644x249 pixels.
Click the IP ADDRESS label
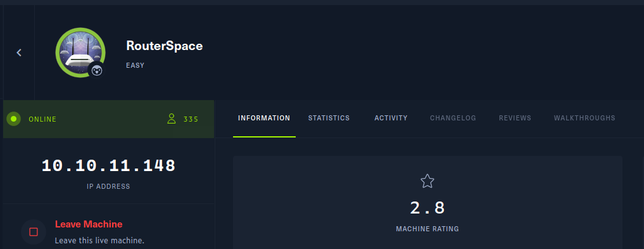[x=108, y=186]
